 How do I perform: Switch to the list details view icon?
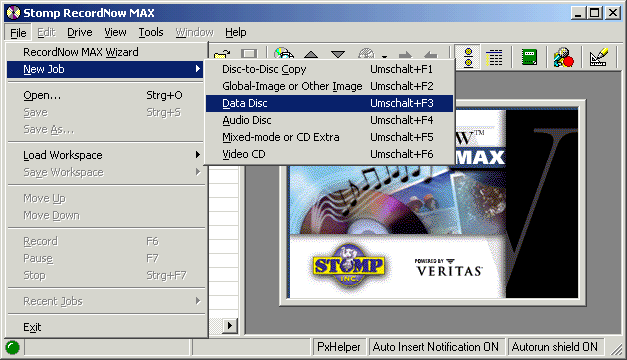pos(494,57)
